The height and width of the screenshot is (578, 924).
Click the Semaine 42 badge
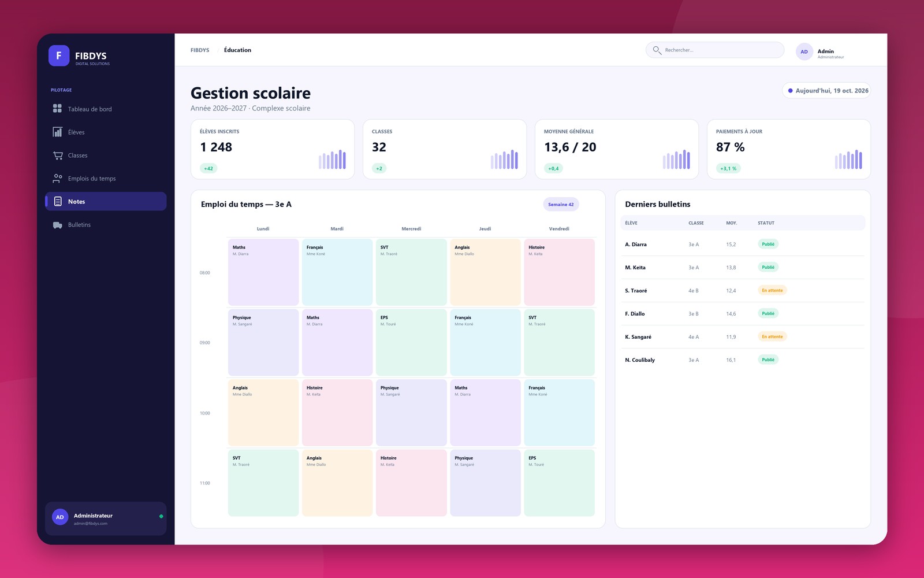point(561,204)
